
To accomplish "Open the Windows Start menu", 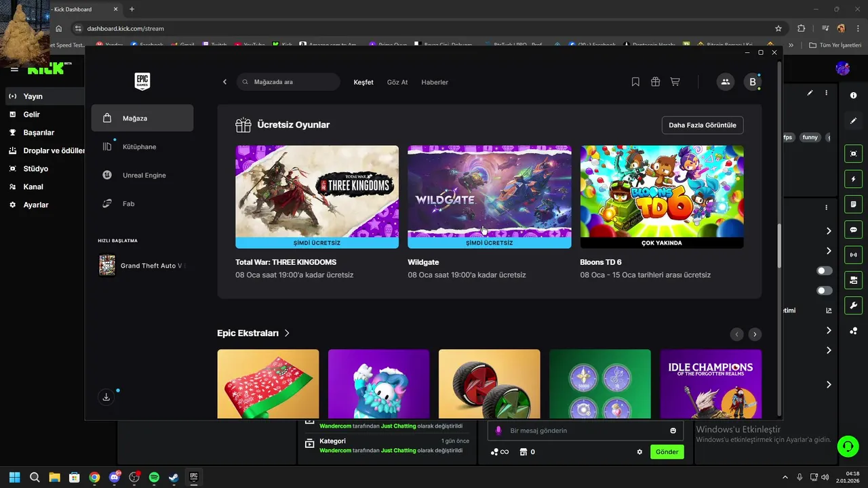I will 15,477.
